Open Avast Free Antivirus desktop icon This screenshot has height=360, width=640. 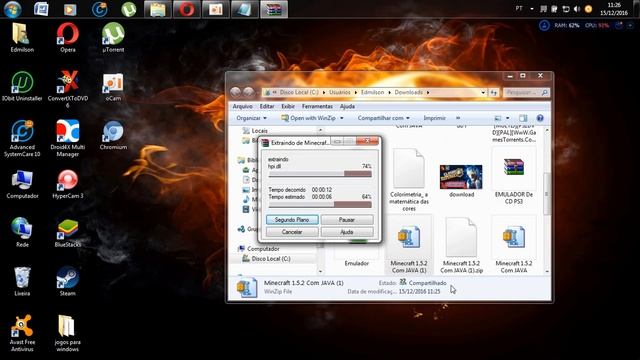click(22, 333)
